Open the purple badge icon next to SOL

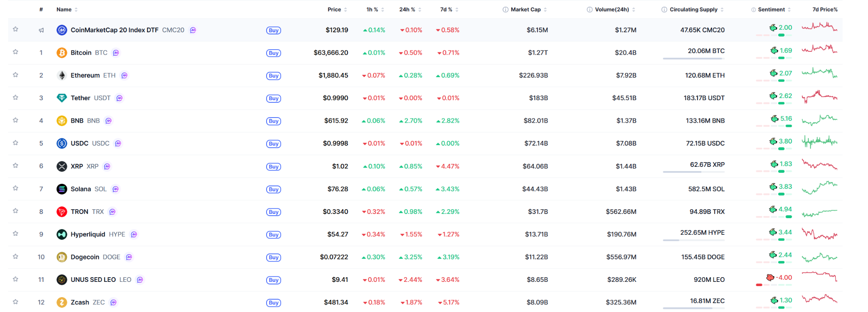tap(116, 189)
